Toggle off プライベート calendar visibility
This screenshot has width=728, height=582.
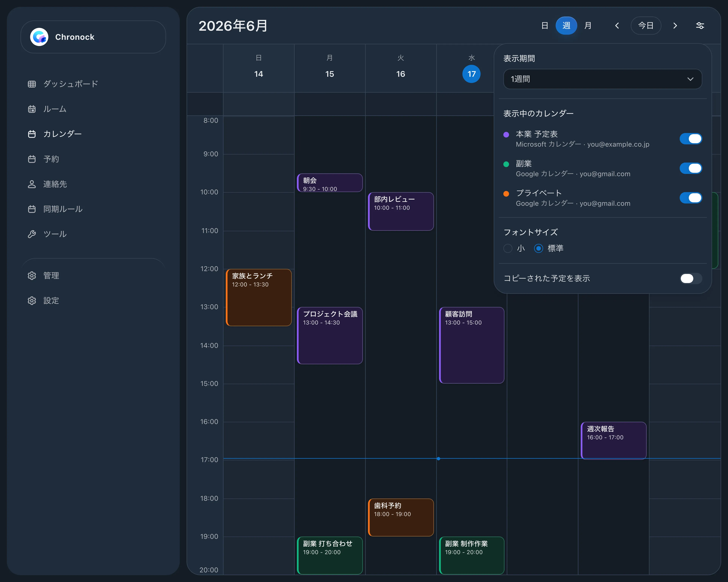(690, 198)
